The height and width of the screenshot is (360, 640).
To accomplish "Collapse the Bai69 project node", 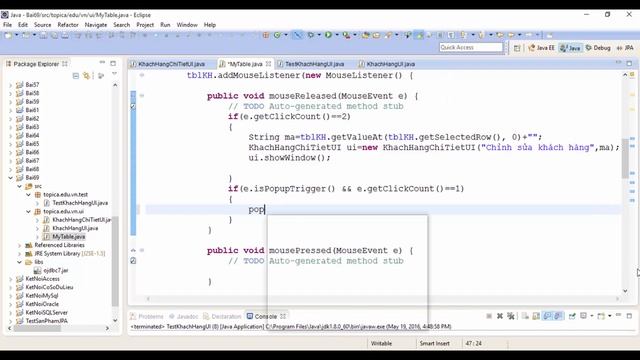I will [11, 178].
